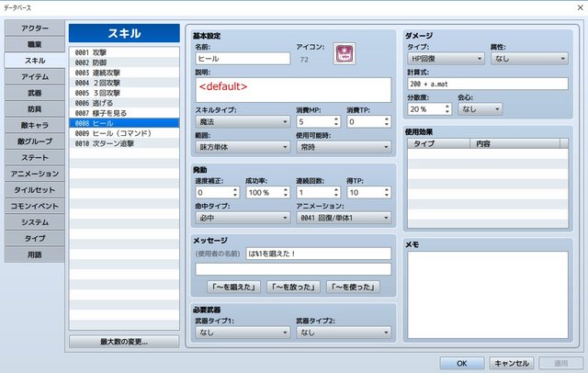Screen dimensions: 588x373
Task: Select skill 0009 ヒール(コマンド)
Action: tap(124, 133)
